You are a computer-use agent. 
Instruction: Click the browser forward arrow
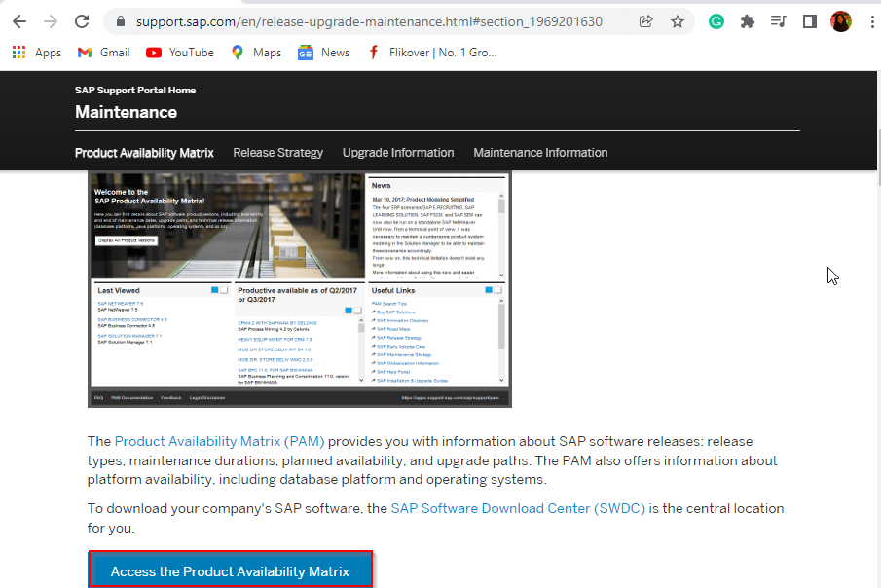click(51, 22)
